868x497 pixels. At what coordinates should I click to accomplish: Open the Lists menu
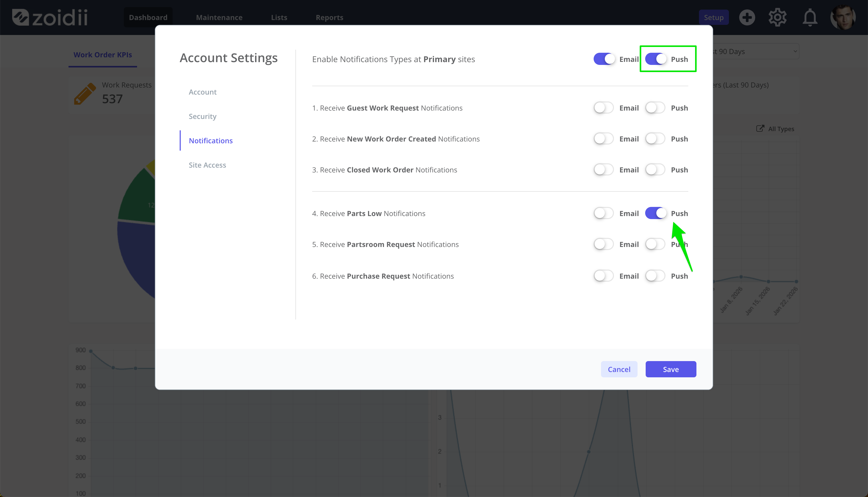point(279,17)
